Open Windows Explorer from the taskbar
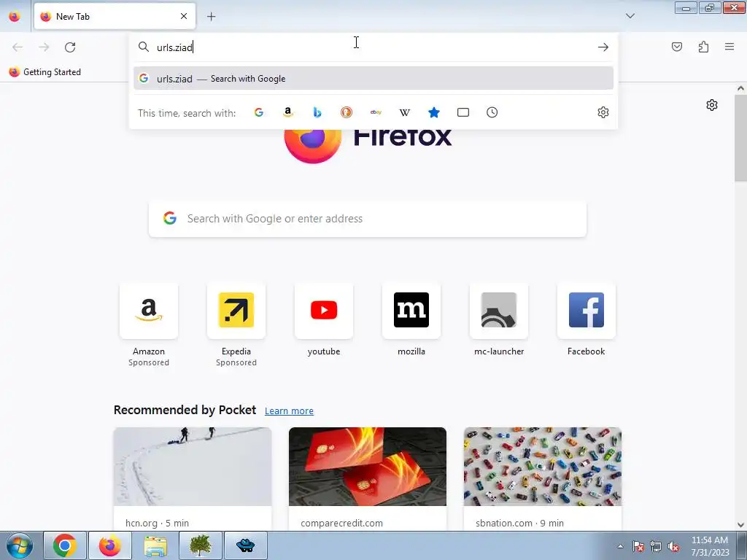747x560 pixels. [x=155, y=545]
